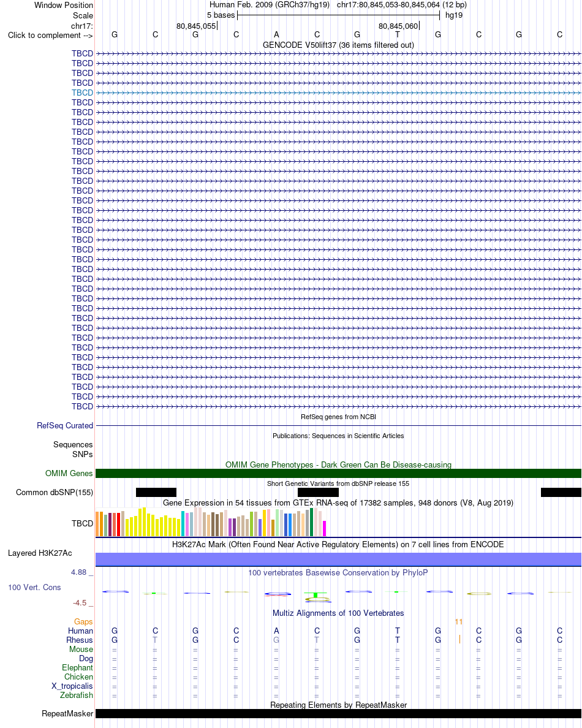Click the A base in the complement row

point(277,34)
